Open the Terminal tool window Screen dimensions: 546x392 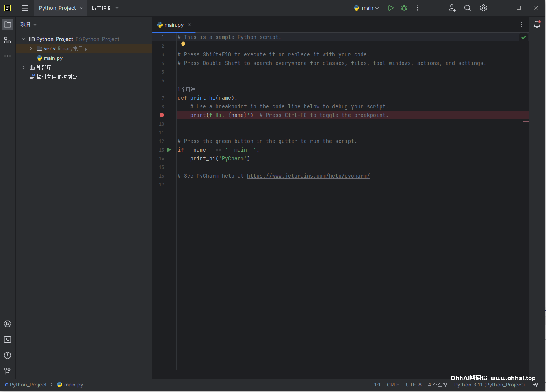[7, 340]
